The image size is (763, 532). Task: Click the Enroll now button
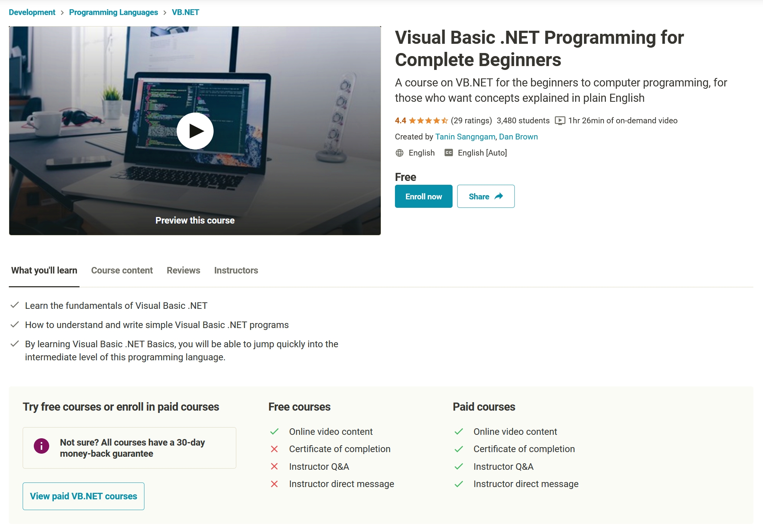tap(423, 196)
